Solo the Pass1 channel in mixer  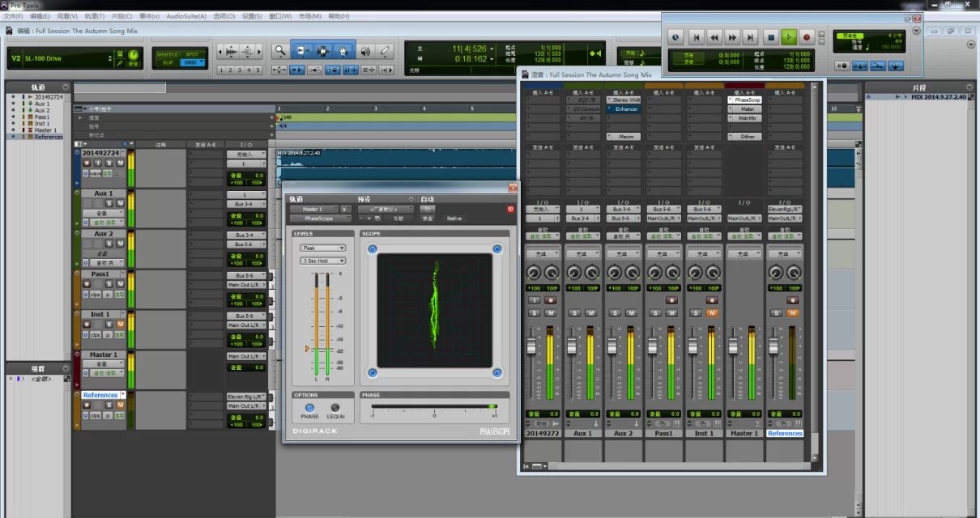[x=654, y=312]
